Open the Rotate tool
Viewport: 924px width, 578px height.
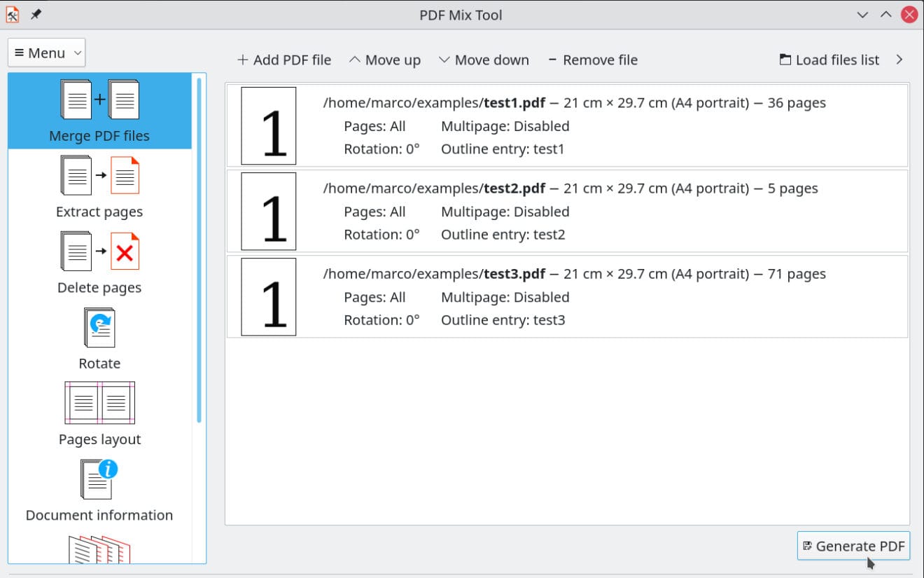[x=99, y=338]
